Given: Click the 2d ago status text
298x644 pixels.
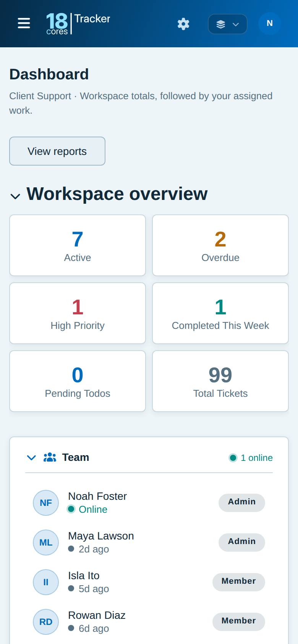Looking at the screenshot, I should pyautogui.click(x=94, y=549).
